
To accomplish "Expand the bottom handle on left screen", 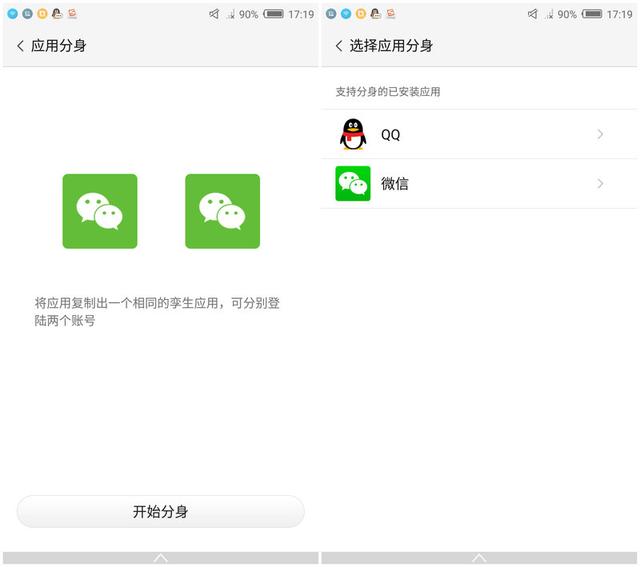I will click(x=160, y=558).
